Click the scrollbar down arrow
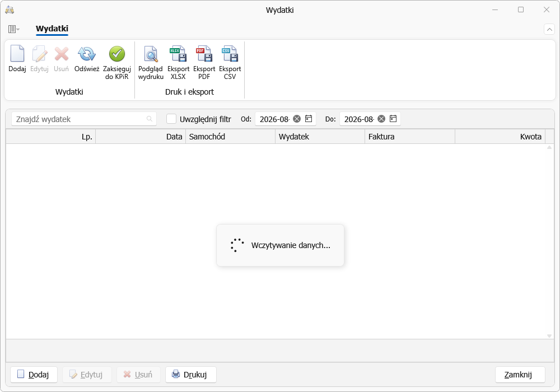The width and height of the screenshot is (560, 392). pyautogui.click(x=549, y=336)
